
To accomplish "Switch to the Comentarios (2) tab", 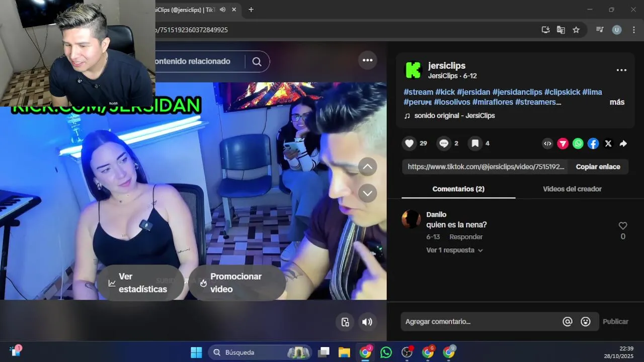I will point(458,189).
